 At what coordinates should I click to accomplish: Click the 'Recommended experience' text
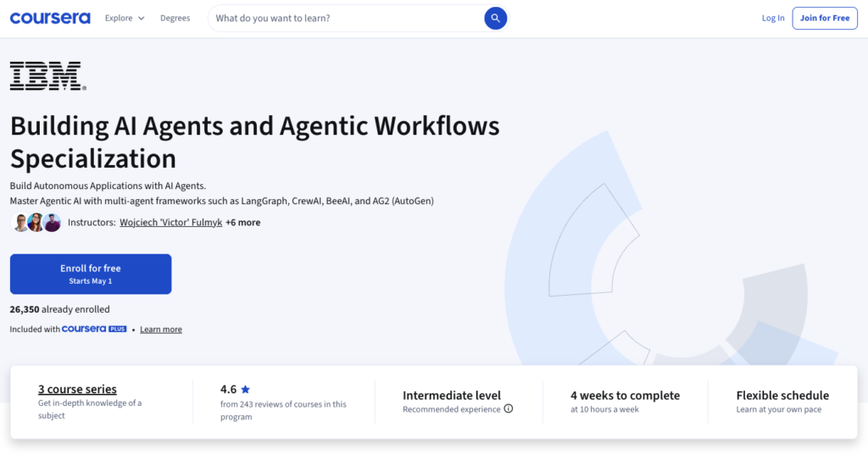click(452, 409)
